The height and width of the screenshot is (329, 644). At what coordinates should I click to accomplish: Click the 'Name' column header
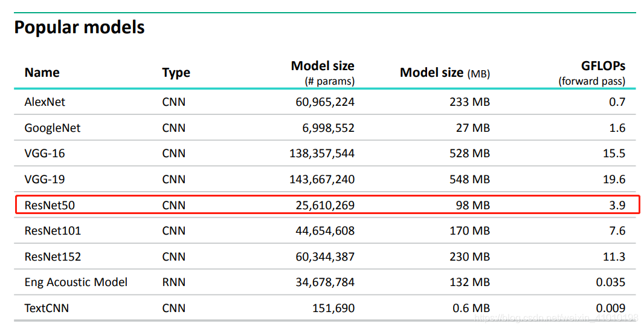(x=42, y=73)
